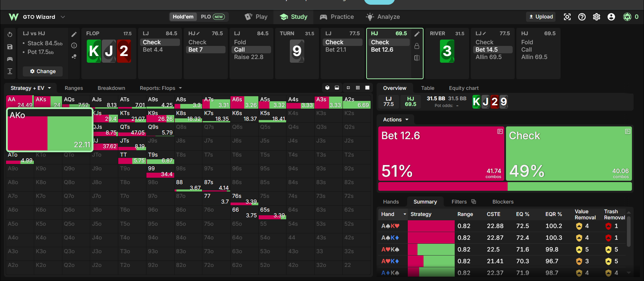Screen dimensions: 644x281
Task: Open the Equity chart tab
Action: 464,88
